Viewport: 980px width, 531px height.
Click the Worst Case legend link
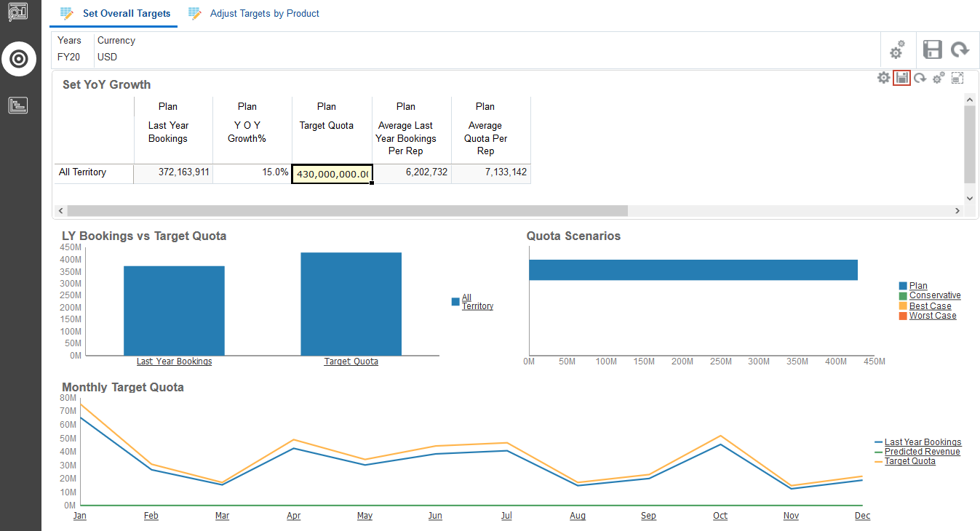[932, 316]
